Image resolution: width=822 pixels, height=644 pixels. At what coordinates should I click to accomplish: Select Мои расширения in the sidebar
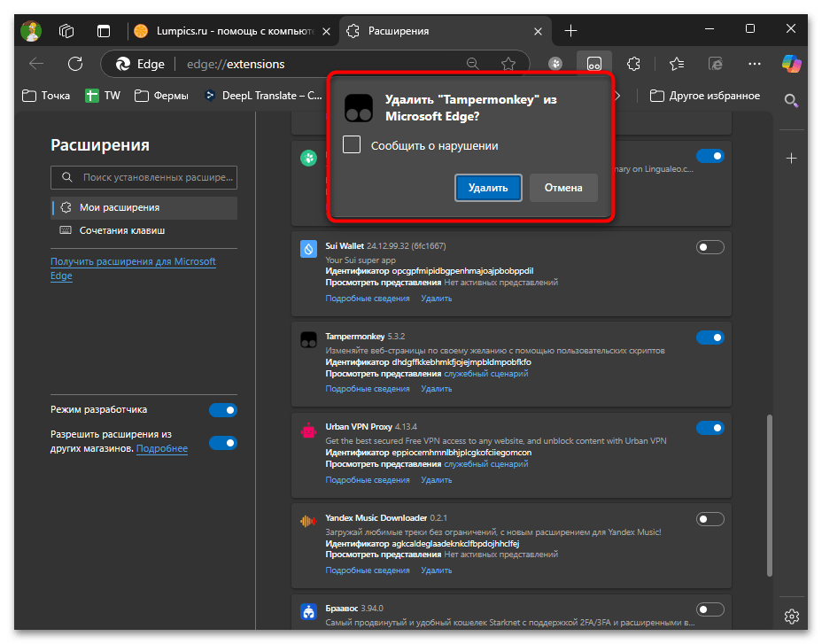pos(144,207)
